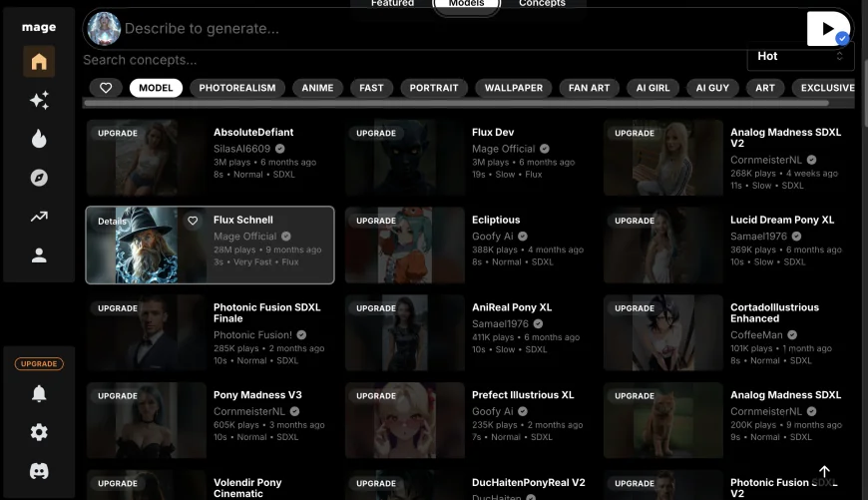Open the user profile sidebar icon
The width and height of the screenshot is (868, 500).
(39, 255)
